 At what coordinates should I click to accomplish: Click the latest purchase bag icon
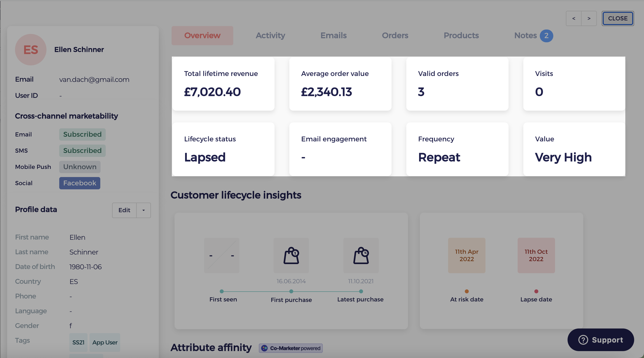click(361, 255)
